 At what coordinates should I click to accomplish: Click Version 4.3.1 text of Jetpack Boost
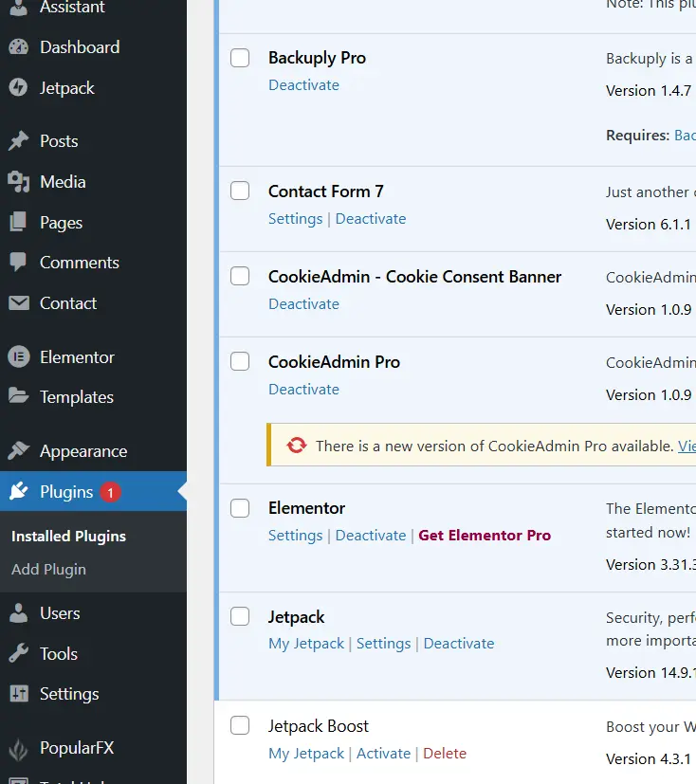tap(649, 759)
